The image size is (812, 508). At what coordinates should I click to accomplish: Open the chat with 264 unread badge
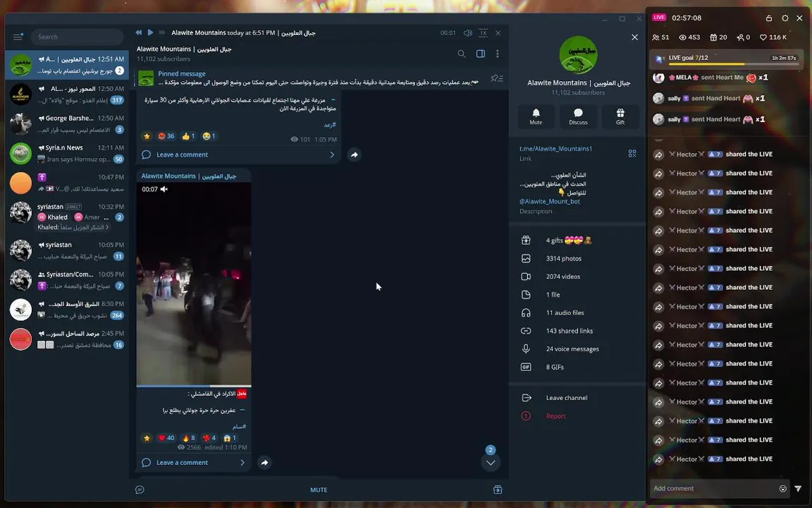click(67, 310)
